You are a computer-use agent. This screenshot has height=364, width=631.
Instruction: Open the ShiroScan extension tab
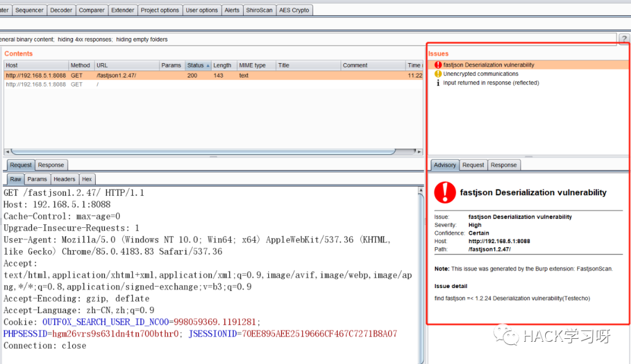[x=259, y=10]
